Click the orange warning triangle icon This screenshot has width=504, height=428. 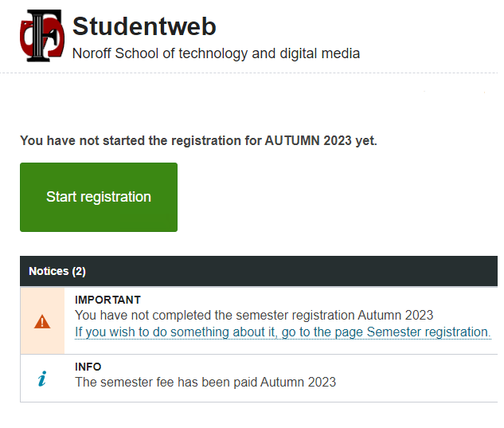point(42,322)
